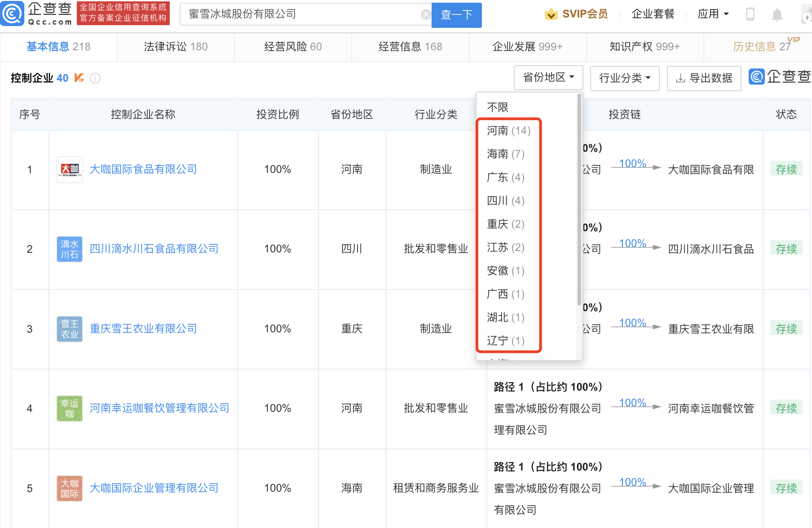Click 雪王农业 company logo thumbnail
Image resolution: width=812 pixels, height=528 pixels.
tap(70, 329)
